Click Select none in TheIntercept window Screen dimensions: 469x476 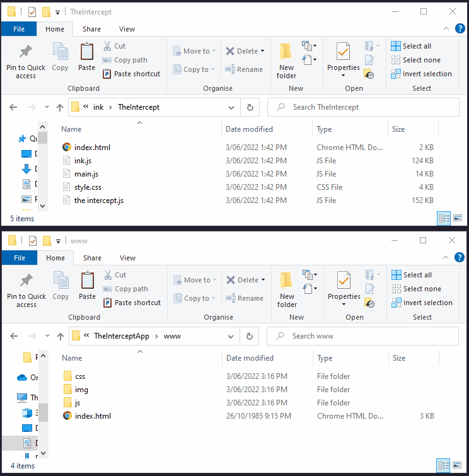(416, 60)
